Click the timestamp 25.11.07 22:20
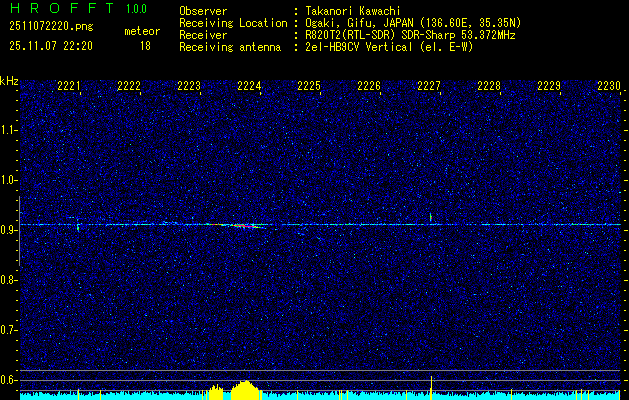The height and width of the screenshot is (400, 629). coord(51,45)
